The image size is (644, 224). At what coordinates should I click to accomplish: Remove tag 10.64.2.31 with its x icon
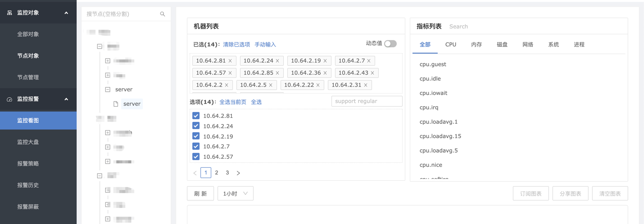click(366, 85)
